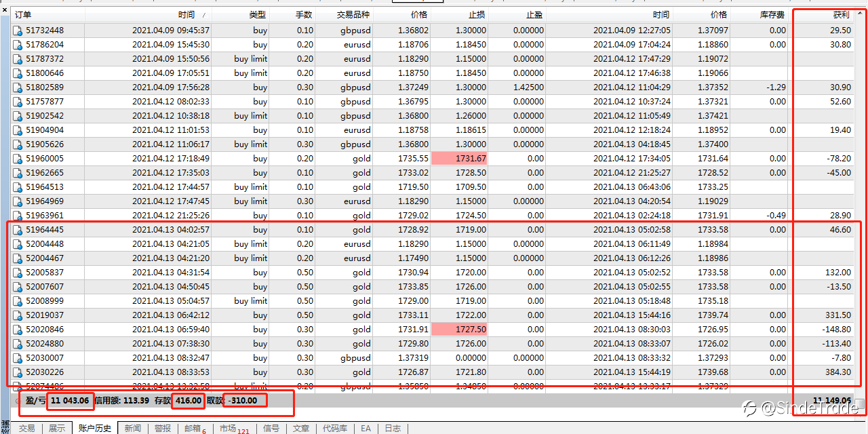Click the swap value -1.29
The image size is (868, 434).
[x=776, y=87]
